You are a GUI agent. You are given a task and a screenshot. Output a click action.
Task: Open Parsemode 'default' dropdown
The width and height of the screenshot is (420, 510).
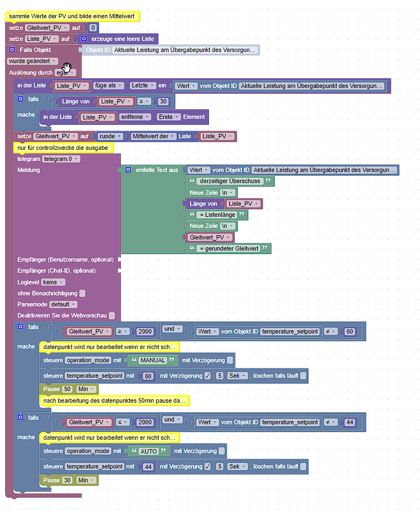point(63,304)
